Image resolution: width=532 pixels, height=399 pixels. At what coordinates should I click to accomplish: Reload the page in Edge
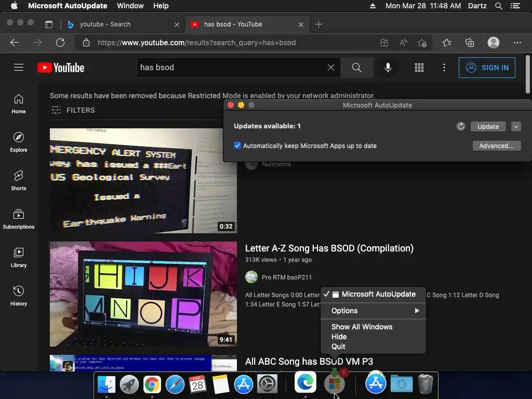coord(60,43)
